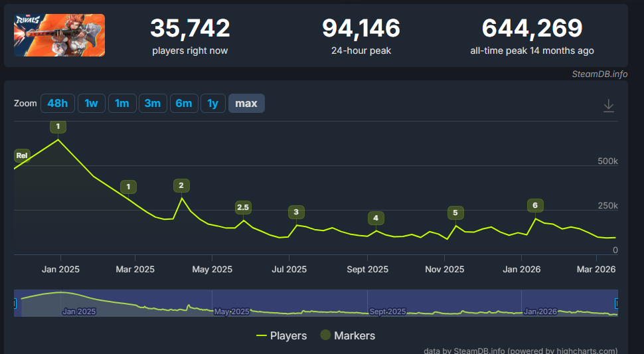Click the Sept 2025 main x-axis label
The width and height of the screenshot is (644, 354).
point(368,270)
